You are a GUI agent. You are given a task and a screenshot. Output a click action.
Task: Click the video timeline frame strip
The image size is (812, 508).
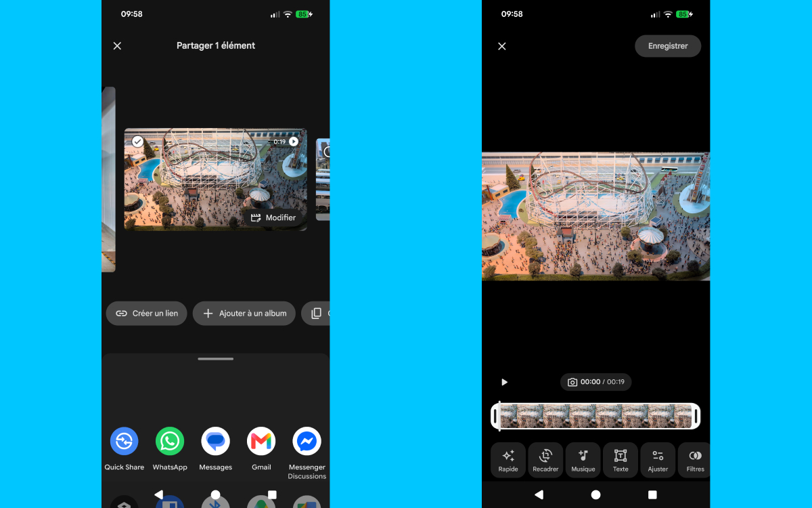[x=595, y=416]
